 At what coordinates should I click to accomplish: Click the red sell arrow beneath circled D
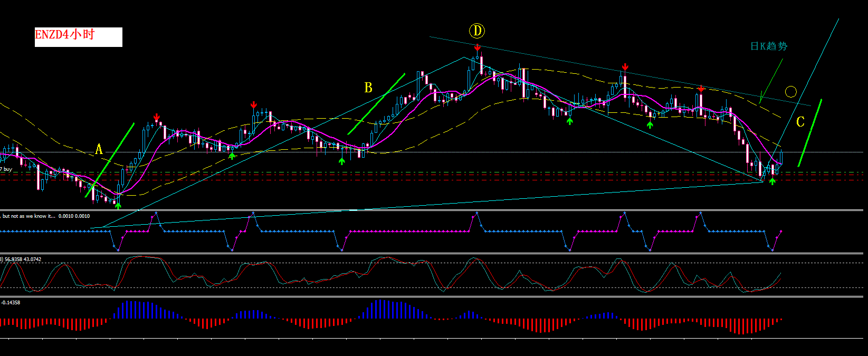pyautogui.click(x=477, y=48)
